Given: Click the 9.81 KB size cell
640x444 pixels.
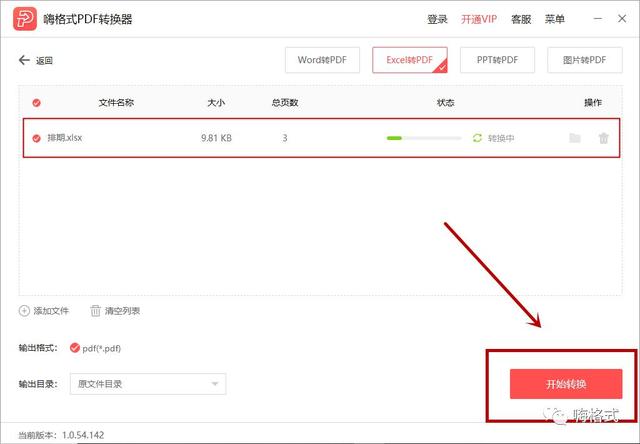Looking at the screenshot, I should [x=216, y=138].
